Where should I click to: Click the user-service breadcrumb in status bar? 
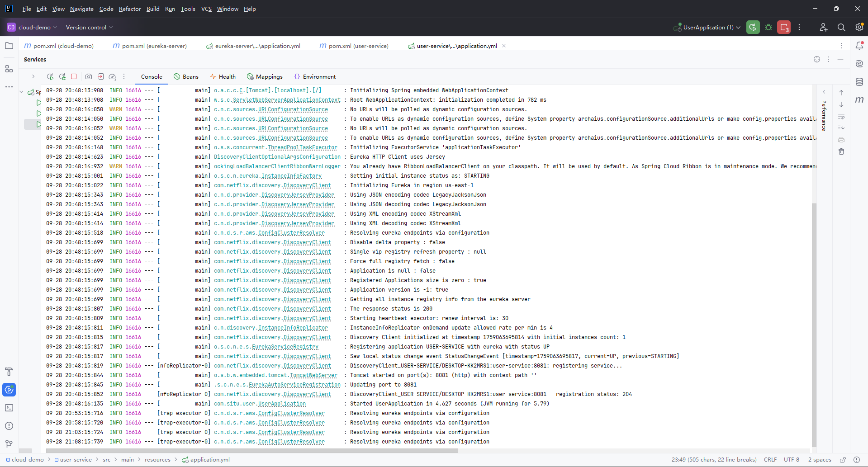pos(73,460)
